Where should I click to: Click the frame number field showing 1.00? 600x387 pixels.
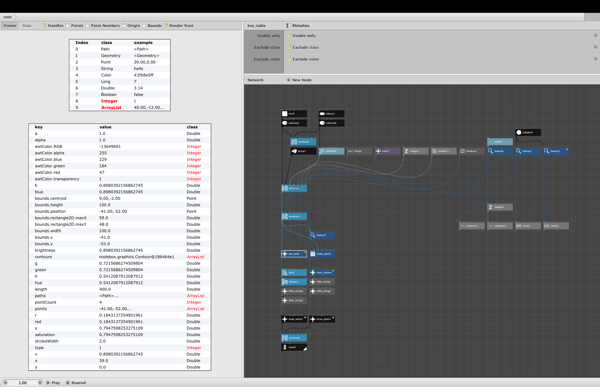coord(23,382)
